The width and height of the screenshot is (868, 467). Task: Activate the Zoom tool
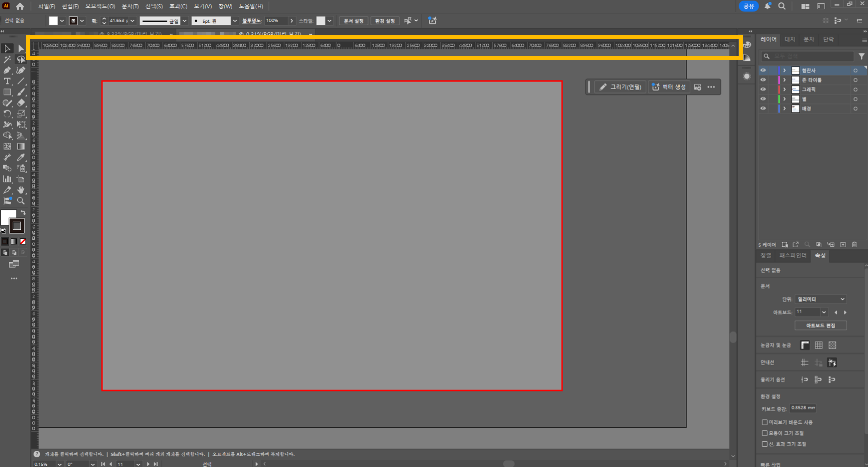(21, 200)
